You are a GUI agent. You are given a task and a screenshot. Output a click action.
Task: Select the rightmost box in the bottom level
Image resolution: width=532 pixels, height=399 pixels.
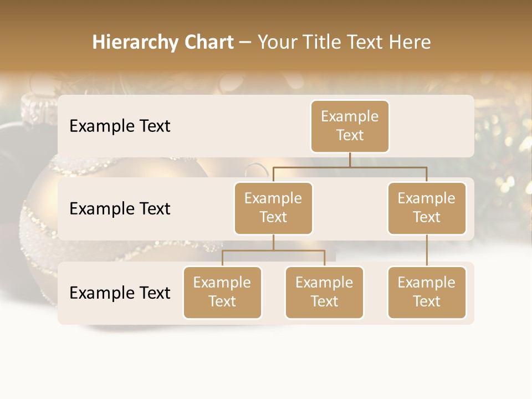point(427,293)
